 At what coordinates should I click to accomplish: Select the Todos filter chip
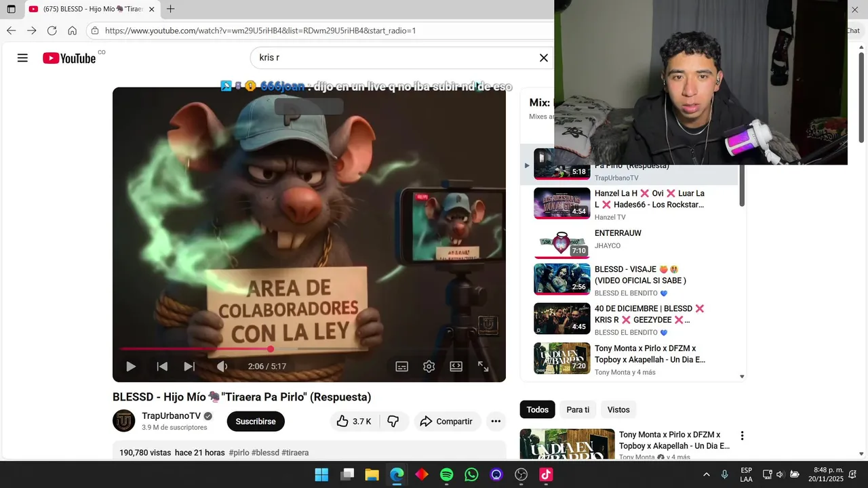538,409
